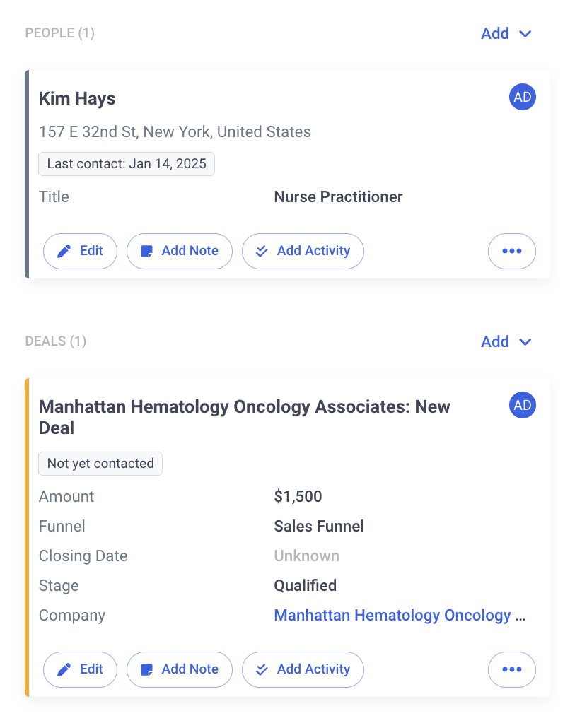
Task: Click the chevron arrow beside People Add
Action: [x=525, y=33]
